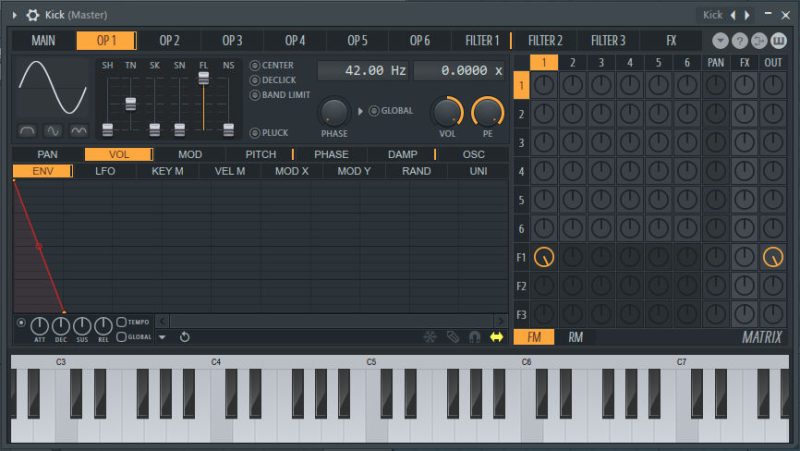Screen dimensions: 800x451
Task: Click the F1 to operator 1 matrix knob
Action: (544, 257)
